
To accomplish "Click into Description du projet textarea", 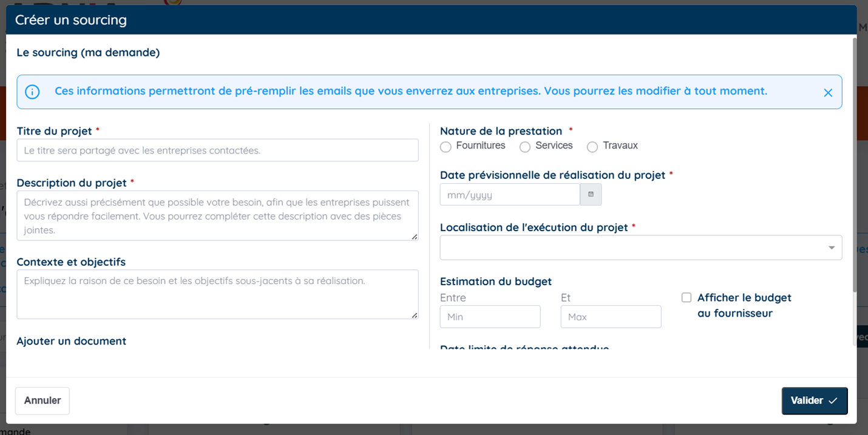I will pos(217,215).
